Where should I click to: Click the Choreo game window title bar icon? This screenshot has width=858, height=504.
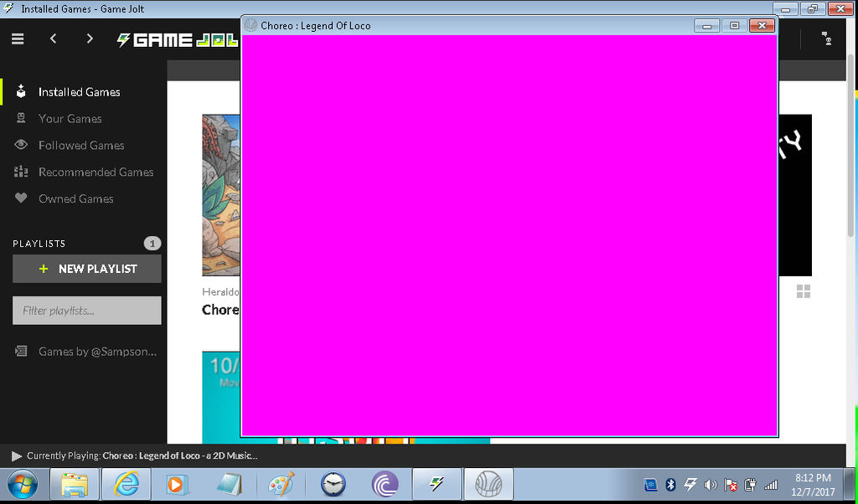pyautogui.click(x=251, y=25)
